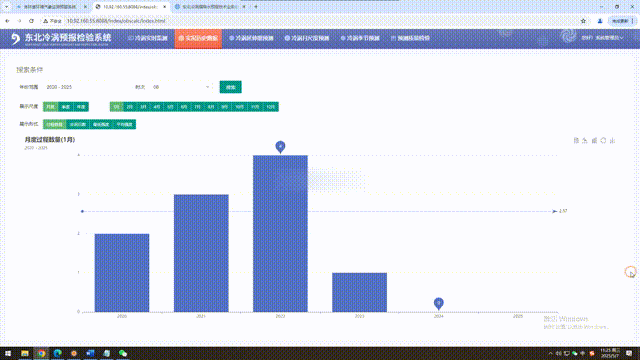Click the chart restore icon
This screenshot has width=640, height=360.
tap(603, 140)
